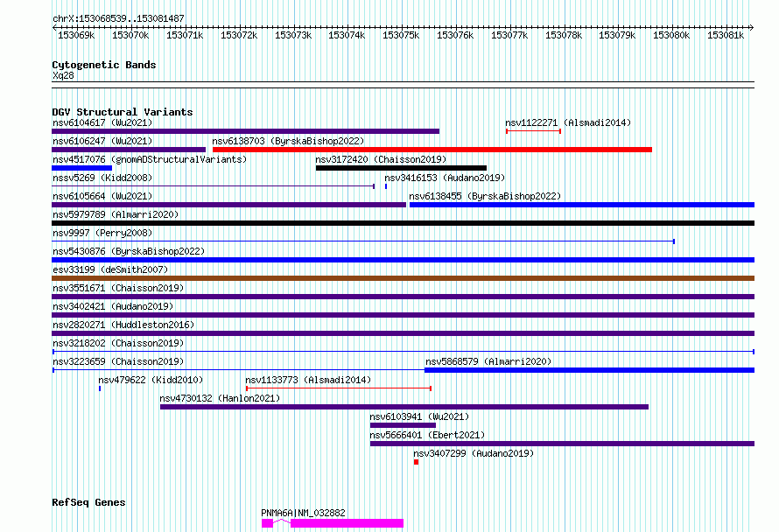Select the short blue nsv4517076 bar

[82, 168]
